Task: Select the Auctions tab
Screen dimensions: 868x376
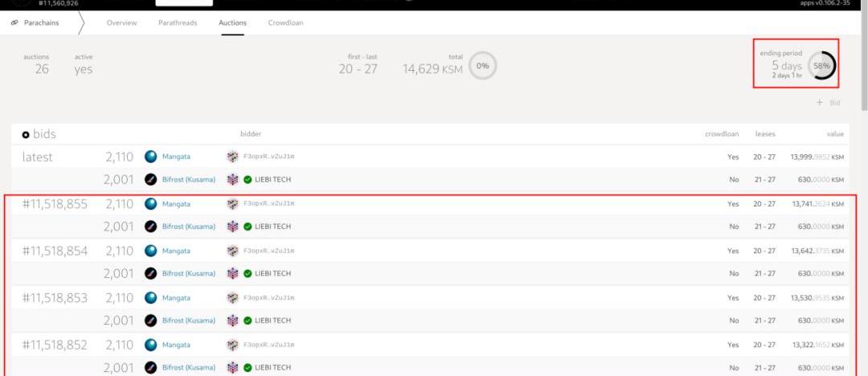Action: 232,22
